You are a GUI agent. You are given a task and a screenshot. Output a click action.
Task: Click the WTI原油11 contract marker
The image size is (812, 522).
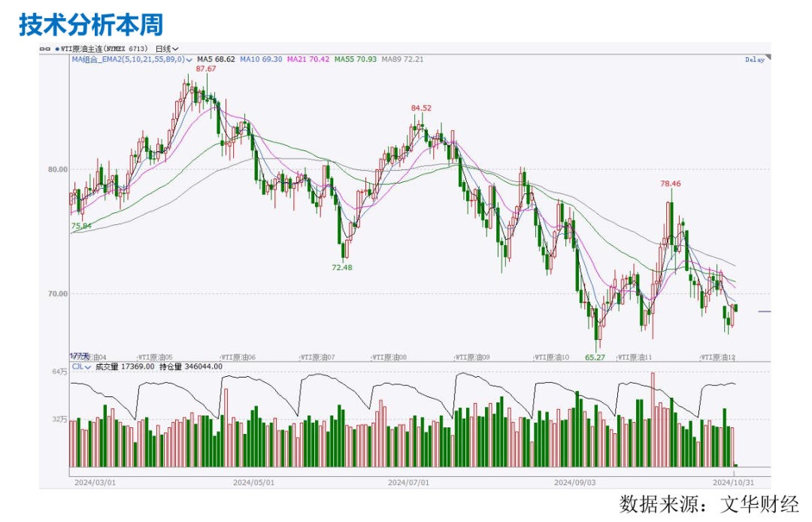(634, 357)
